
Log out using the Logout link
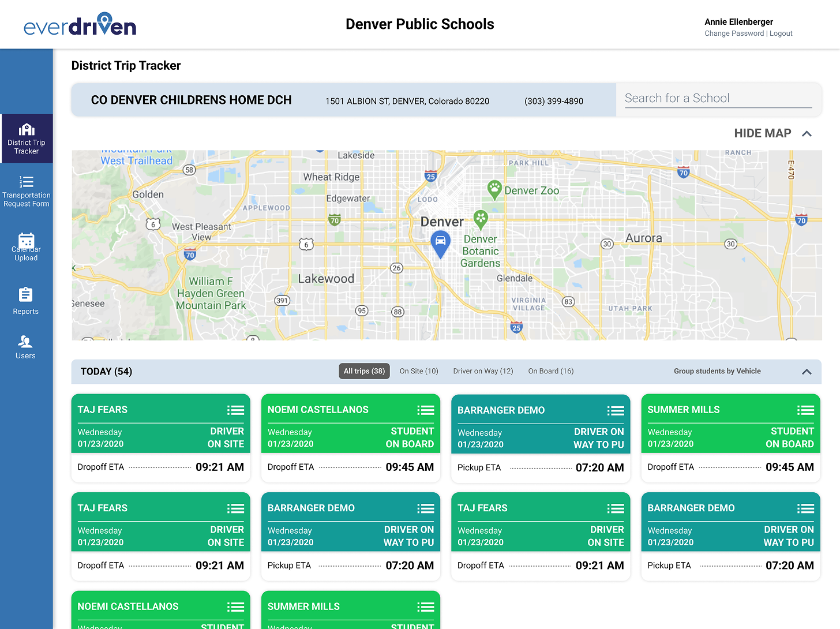click(x=781, y=33)
